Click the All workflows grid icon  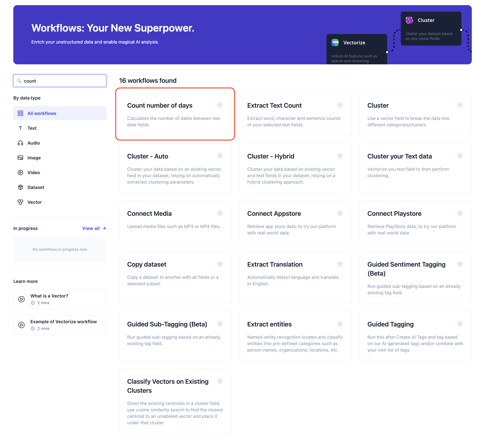click(20, 113)
